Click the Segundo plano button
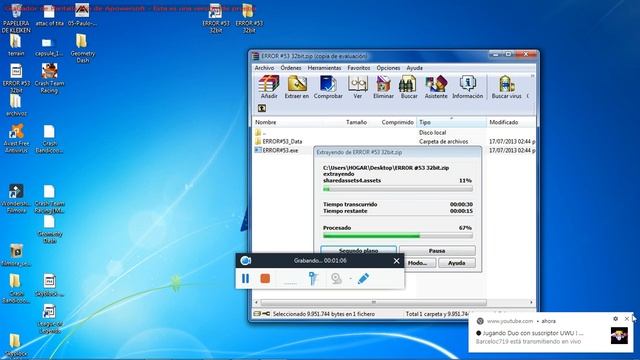The image size is (640, 360). pyautogui.click(x=358, y=249)
